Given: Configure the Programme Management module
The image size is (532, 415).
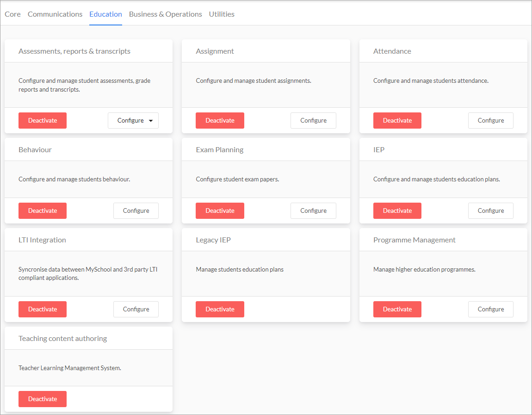Looking at the screenshot, I should point(491,309).
